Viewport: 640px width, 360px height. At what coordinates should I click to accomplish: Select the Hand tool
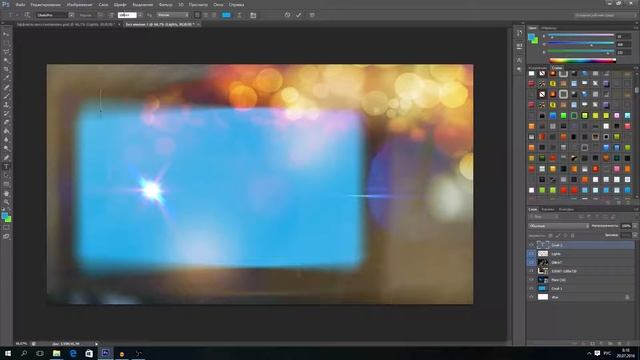[x=6, y=193]
